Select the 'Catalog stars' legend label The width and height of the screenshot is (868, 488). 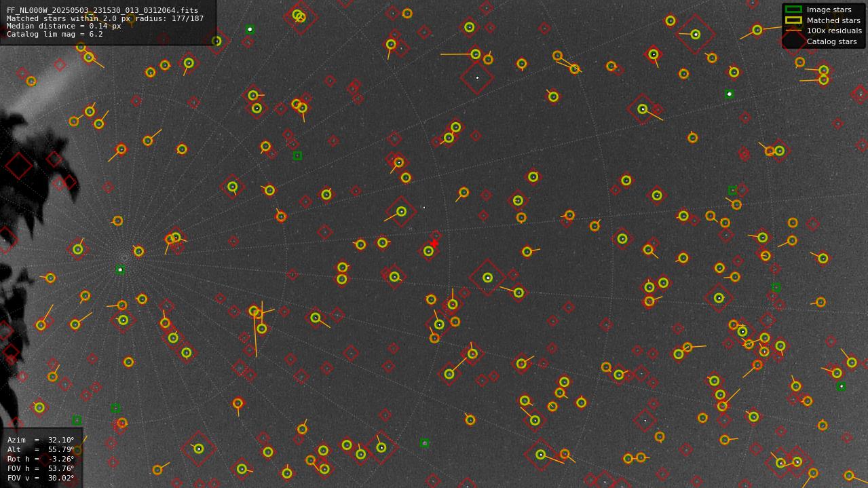[831, 41]
